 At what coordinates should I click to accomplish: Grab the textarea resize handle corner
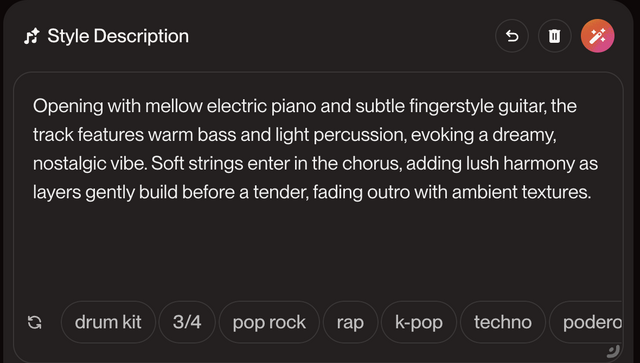point(613,351)
